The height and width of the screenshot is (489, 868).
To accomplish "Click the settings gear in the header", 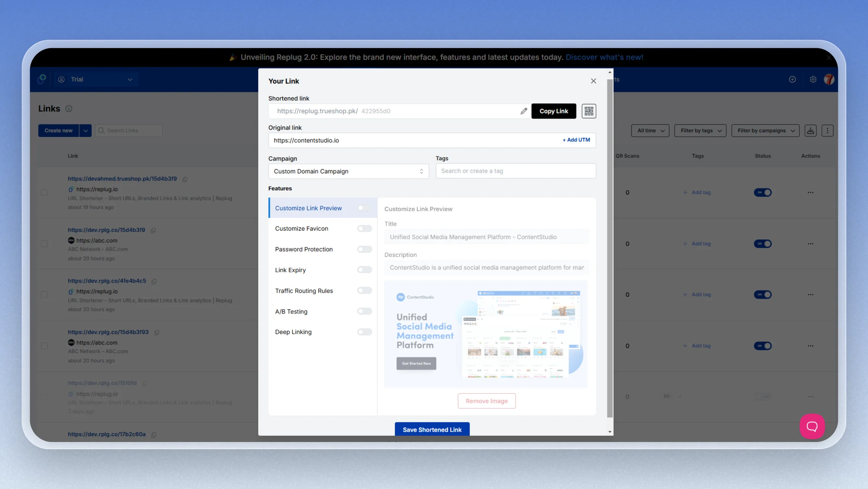I will coord(813,79).
